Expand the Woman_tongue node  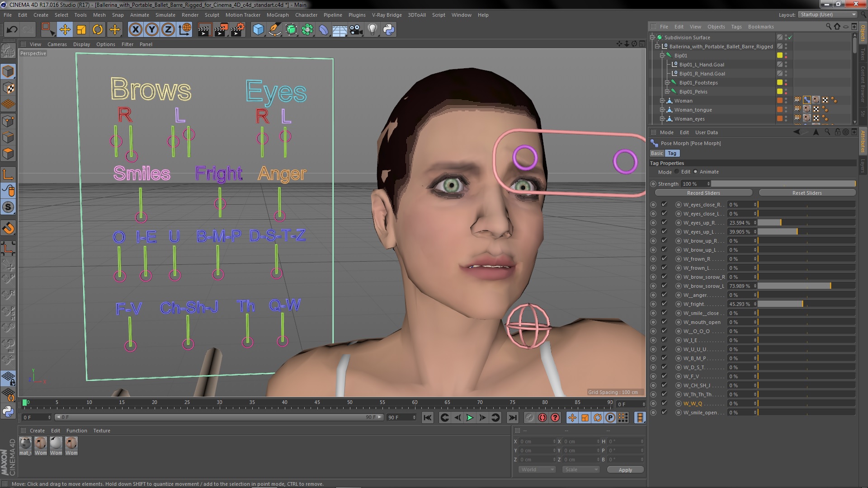click(x=662, y=110)
